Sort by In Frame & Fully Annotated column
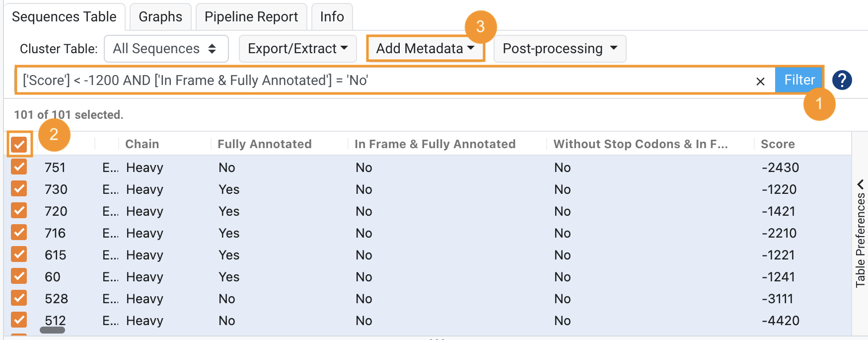Viewport: 868px width, 340px height. coord(435,144)
